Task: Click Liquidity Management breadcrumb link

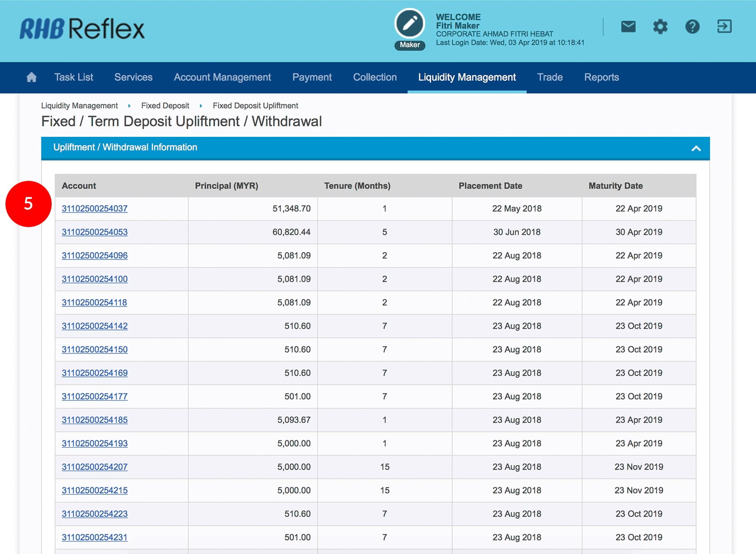Action: pyautogui.click(x=79, y=106)
